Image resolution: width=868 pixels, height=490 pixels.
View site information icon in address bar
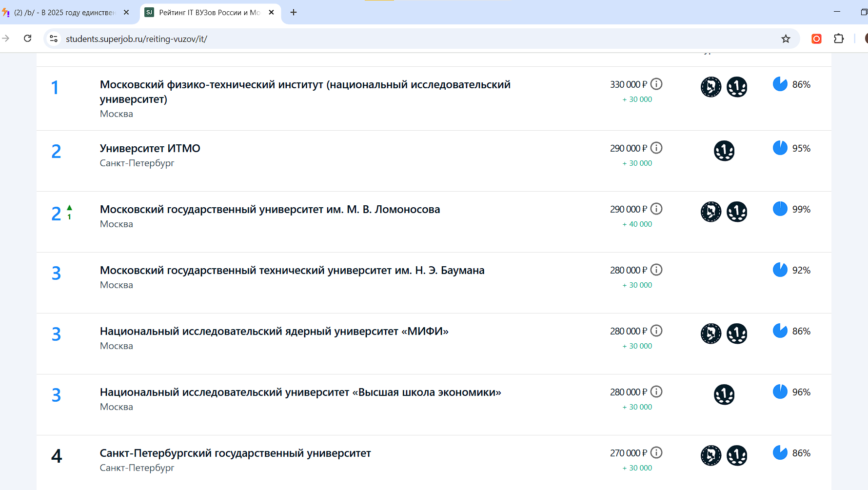click(x=54, y=39)
